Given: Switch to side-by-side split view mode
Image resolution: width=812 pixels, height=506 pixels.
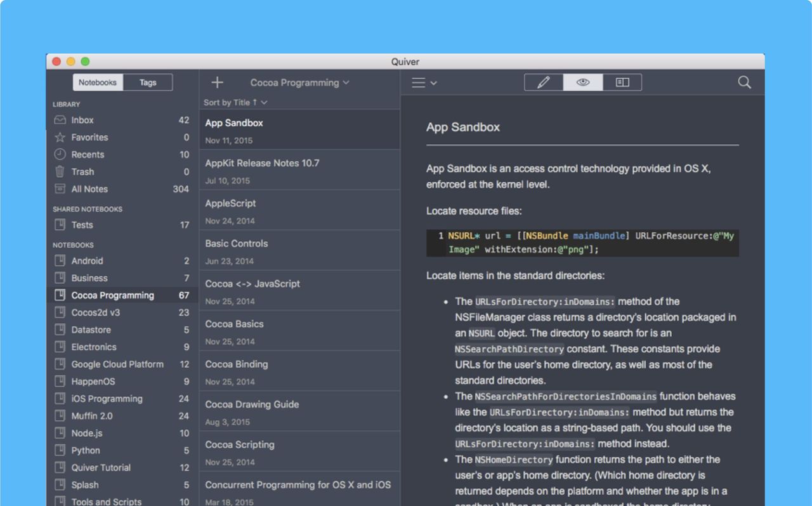Looking at the screenshot, I should pos(622,83).
